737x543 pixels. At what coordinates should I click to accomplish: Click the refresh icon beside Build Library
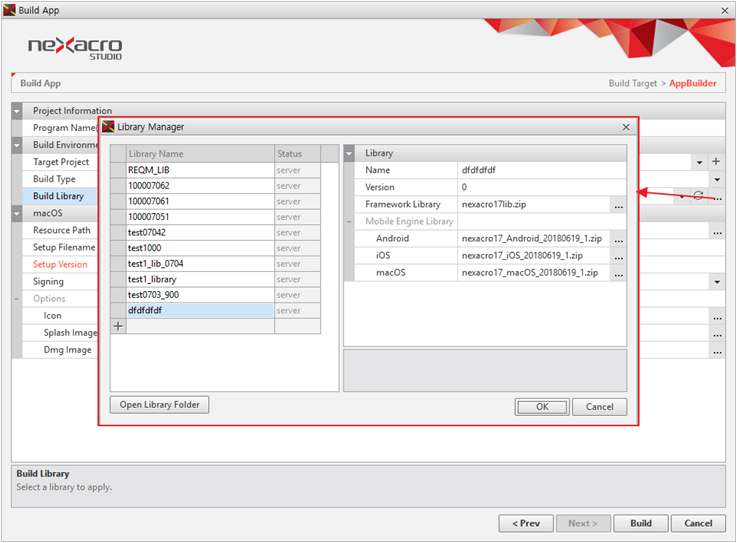tap(698, 196)
